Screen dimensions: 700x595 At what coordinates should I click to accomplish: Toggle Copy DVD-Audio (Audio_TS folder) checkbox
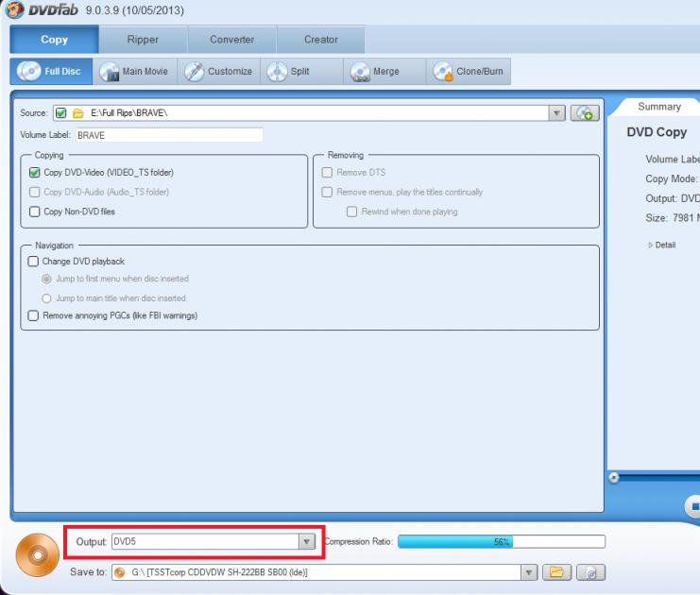point(34,192)
